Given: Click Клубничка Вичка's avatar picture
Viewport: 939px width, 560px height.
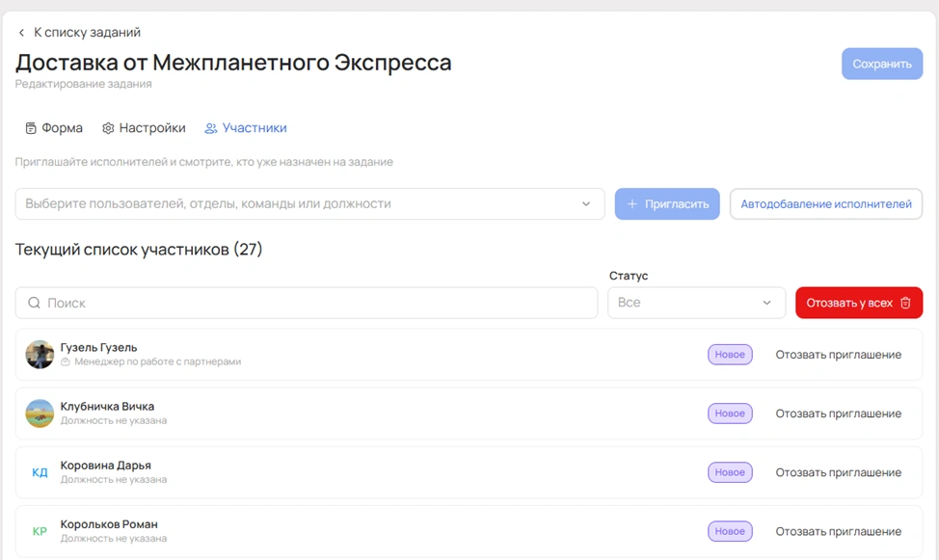Looking at the screenshot, I should (40, 413).
